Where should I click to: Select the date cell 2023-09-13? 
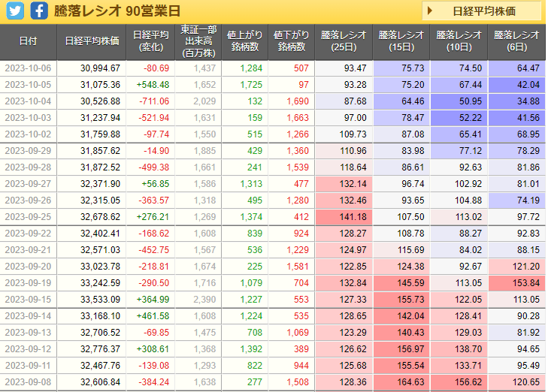(28, 333)
